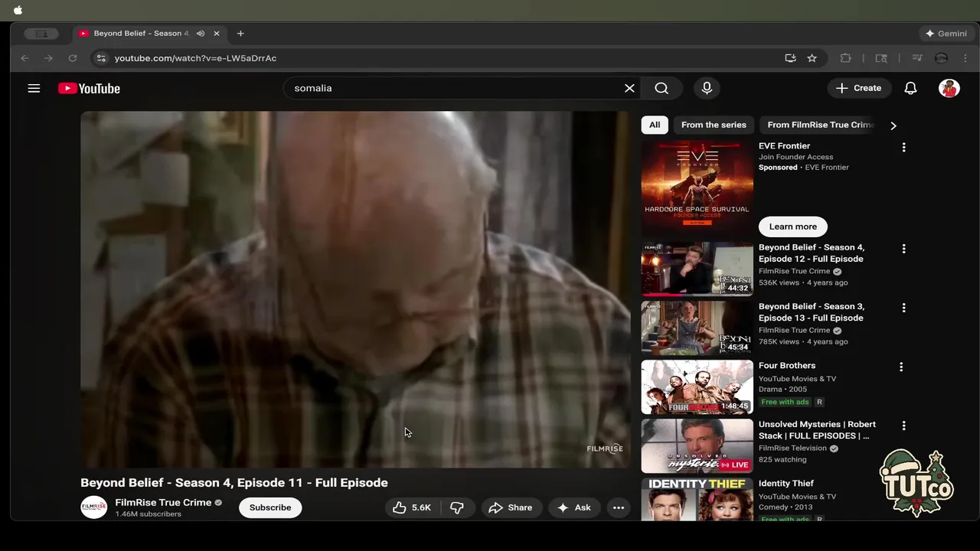Go forward with the browser forward arrow

click(48, 58)
